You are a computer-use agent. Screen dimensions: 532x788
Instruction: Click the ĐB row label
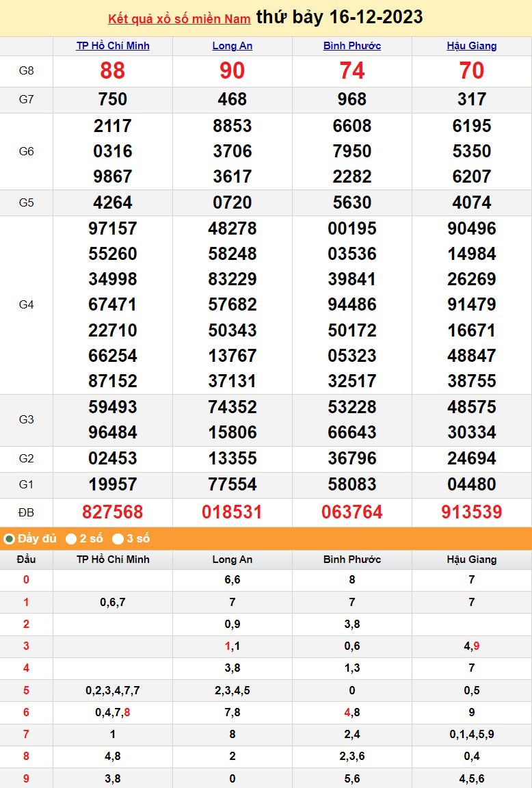pyautogui.click(x=26, y=512)
